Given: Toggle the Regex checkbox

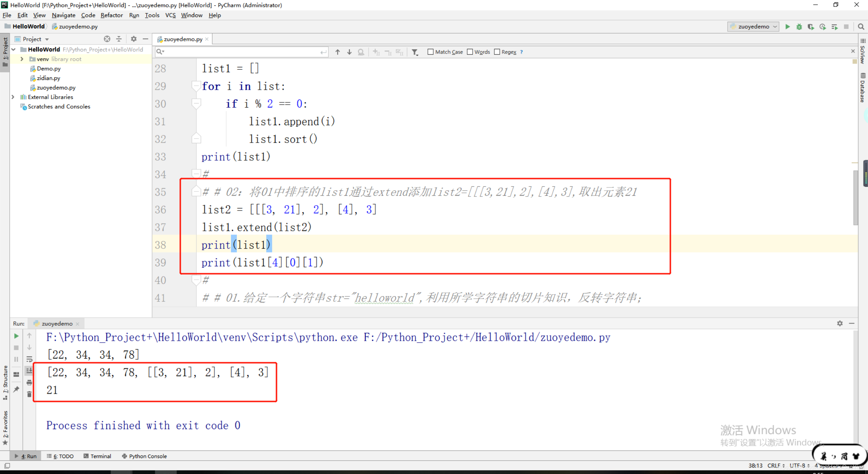Looking at the screenshot, I should tap(497, 52).
